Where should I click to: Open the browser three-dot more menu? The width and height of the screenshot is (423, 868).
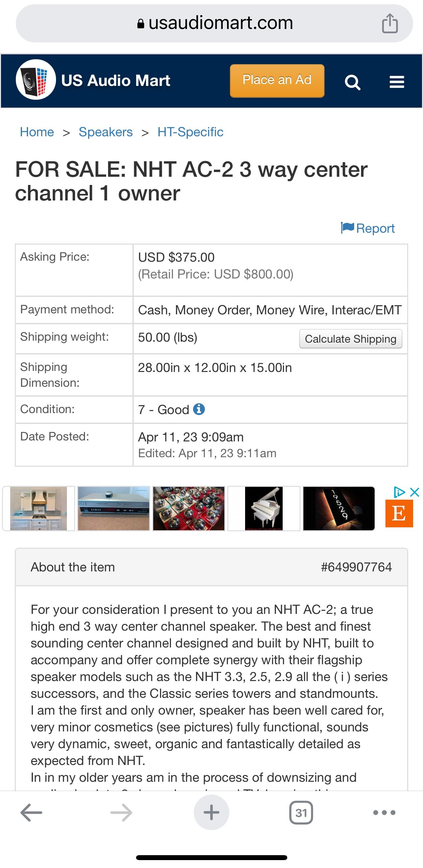pos(384,813)
